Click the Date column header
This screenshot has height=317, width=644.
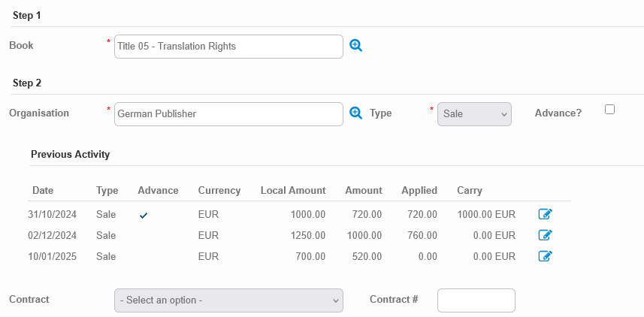click(43, 190)
